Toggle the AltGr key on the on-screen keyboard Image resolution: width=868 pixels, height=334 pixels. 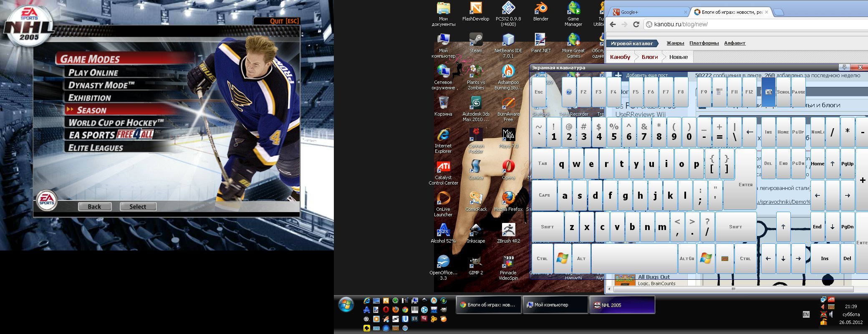tap(687, 258)
